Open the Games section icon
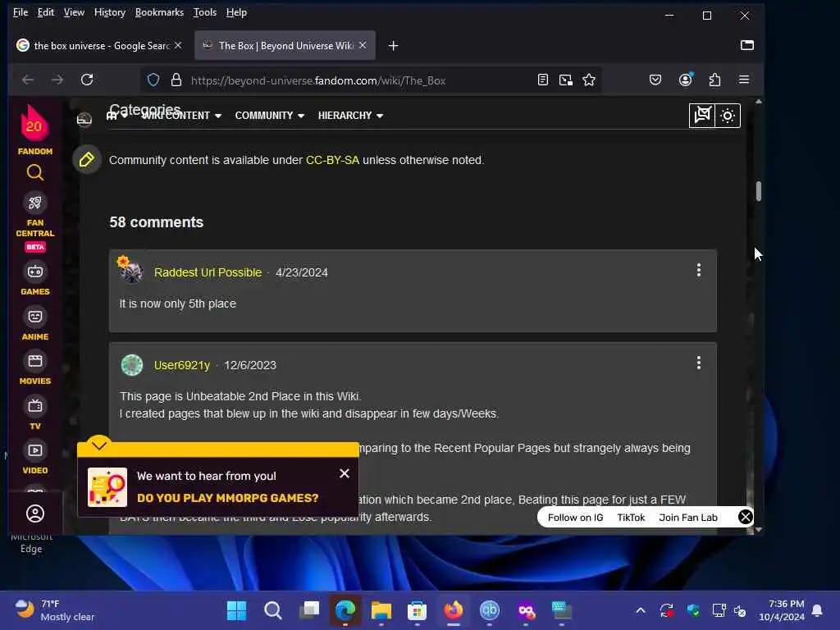Screen dimensions: 840x630 pos(34,272)
